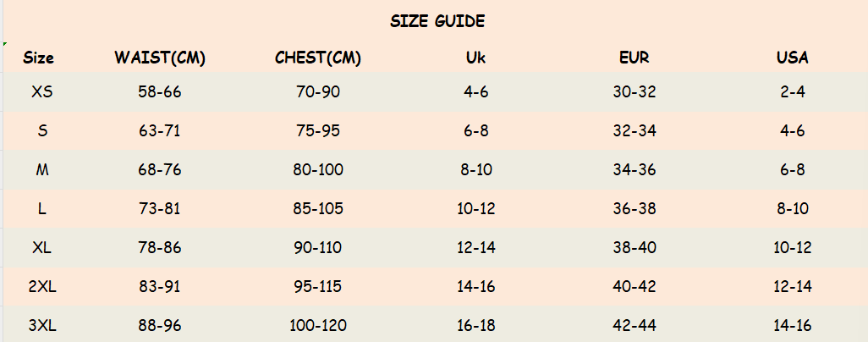The image size is (868, 342).
Task: Click the 3XL size row label
Action: tap(41, 325)
